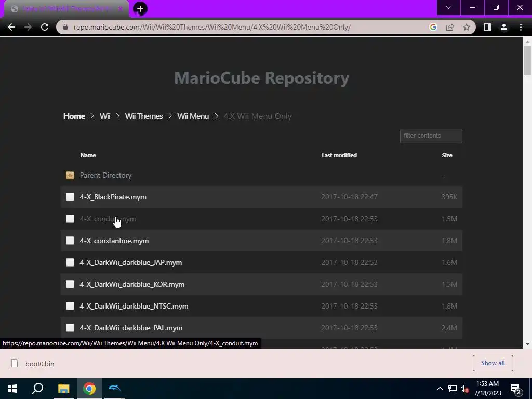Open Google search icon in address bar
This screenshot has width=532, height=399.
[x=433, y=27]
